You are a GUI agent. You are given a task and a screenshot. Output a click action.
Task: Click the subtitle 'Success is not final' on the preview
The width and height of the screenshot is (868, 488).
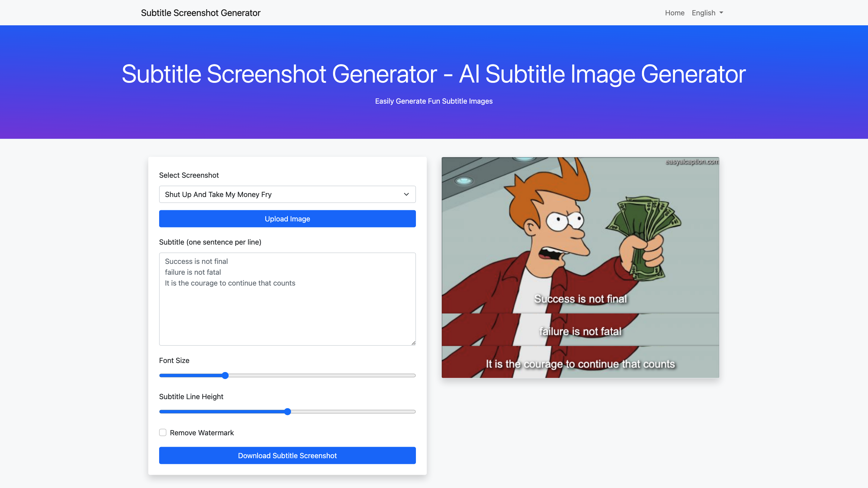tap(580, 299)
